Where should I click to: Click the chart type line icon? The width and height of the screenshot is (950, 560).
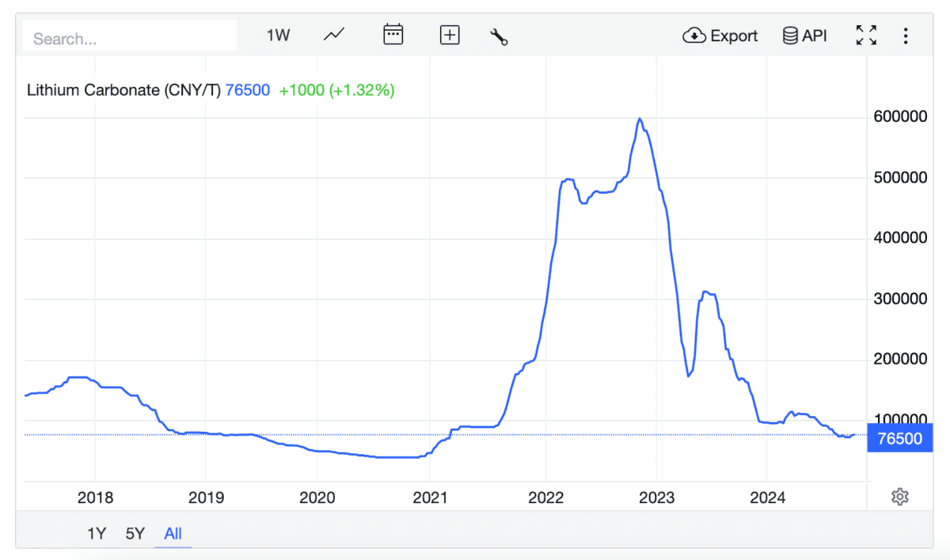334,35
